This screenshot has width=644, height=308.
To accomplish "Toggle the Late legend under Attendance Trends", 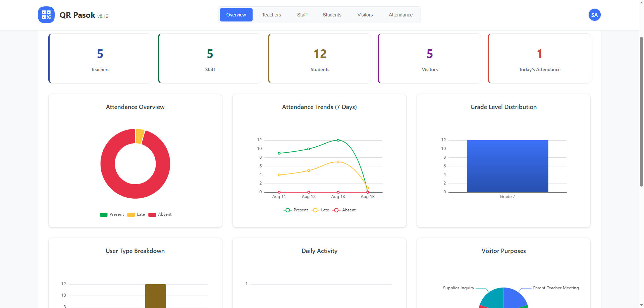I will click(321, 210).
